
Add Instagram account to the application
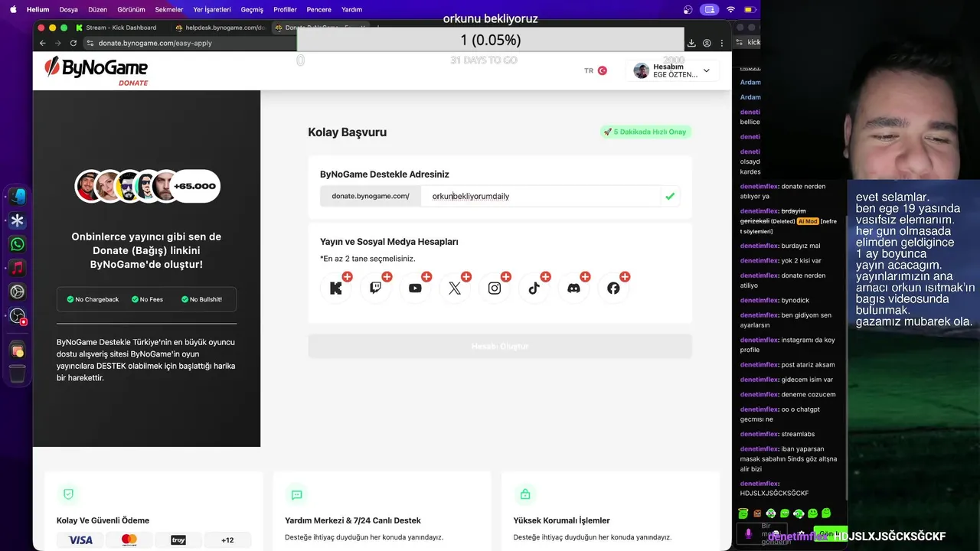(x=495, y=288)
